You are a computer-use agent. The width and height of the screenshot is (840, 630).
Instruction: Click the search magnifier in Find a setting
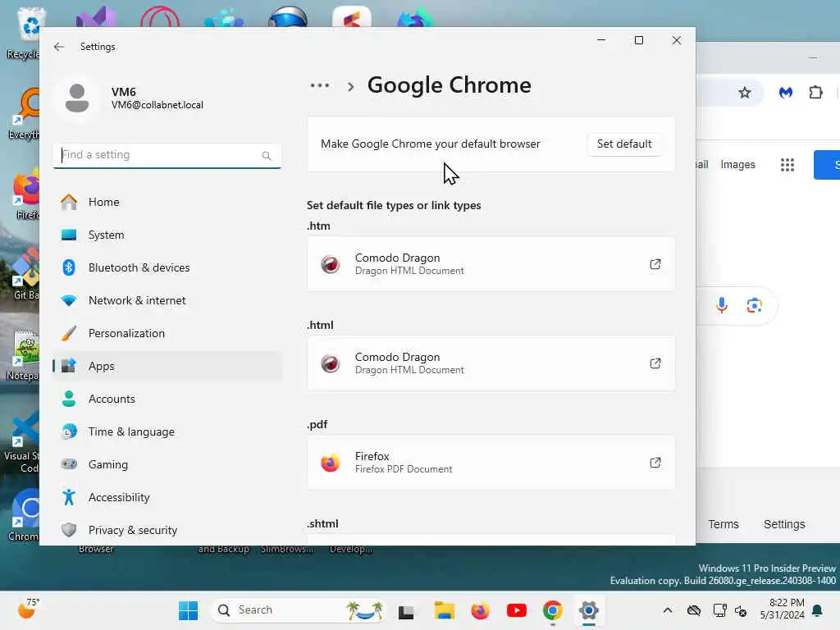267,155
